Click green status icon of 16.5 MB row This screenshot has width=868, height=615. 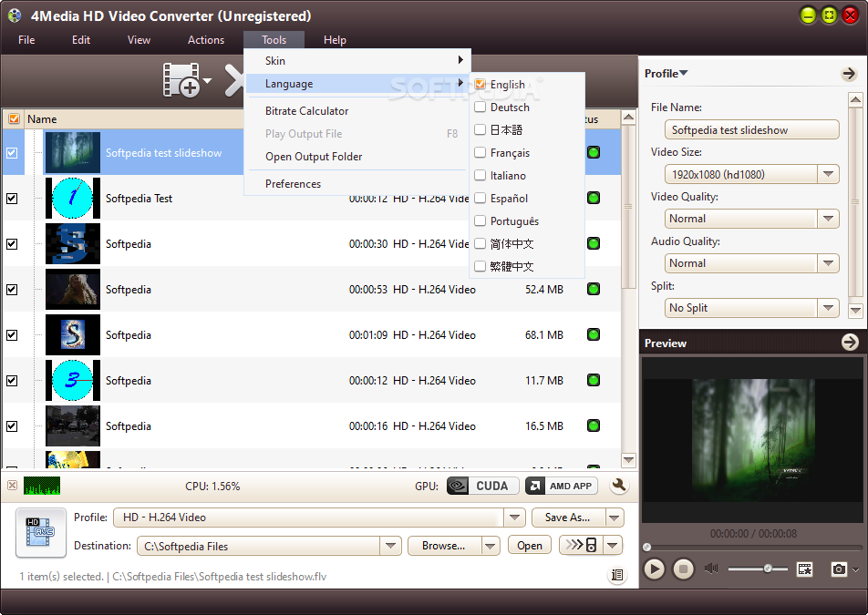click(594, 425)
